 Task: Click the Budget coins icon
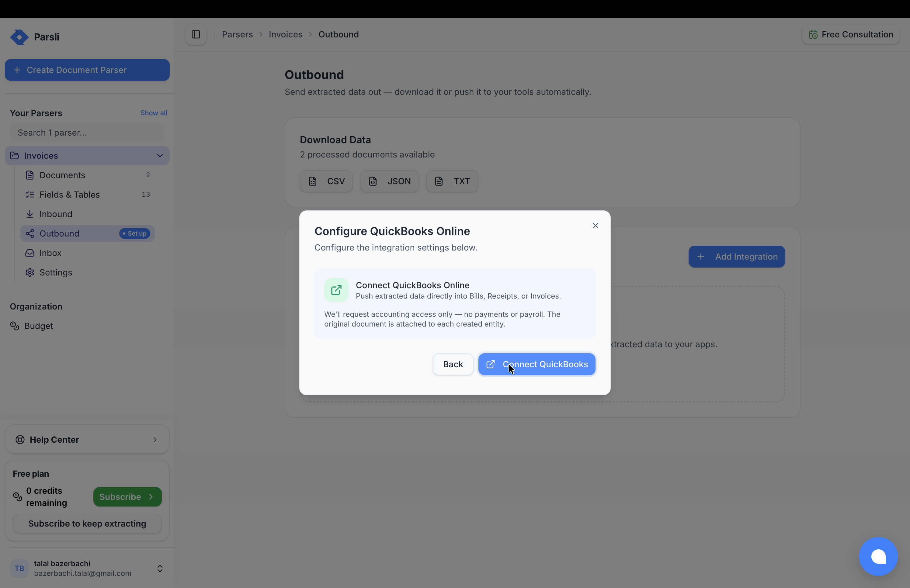click(15, 326)
